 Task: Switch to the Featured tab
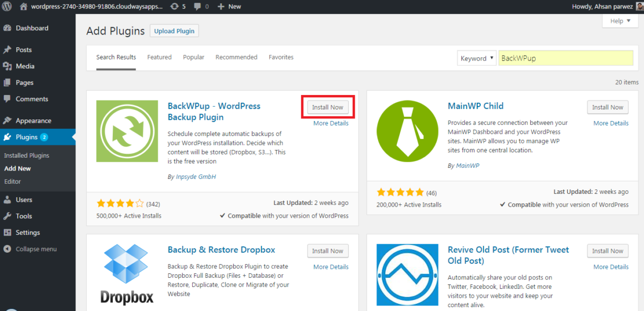159,58
